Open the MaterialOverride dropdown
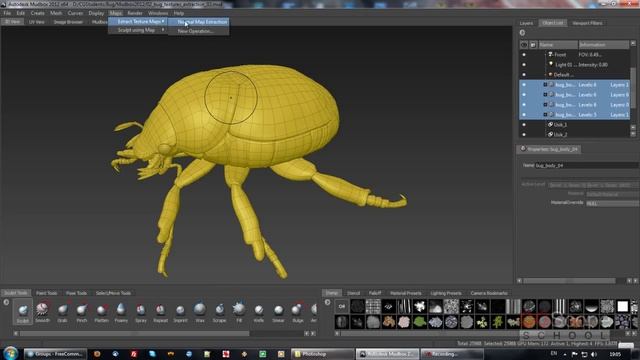This screenshot has height=360, width=640. [x=613, y=203]
